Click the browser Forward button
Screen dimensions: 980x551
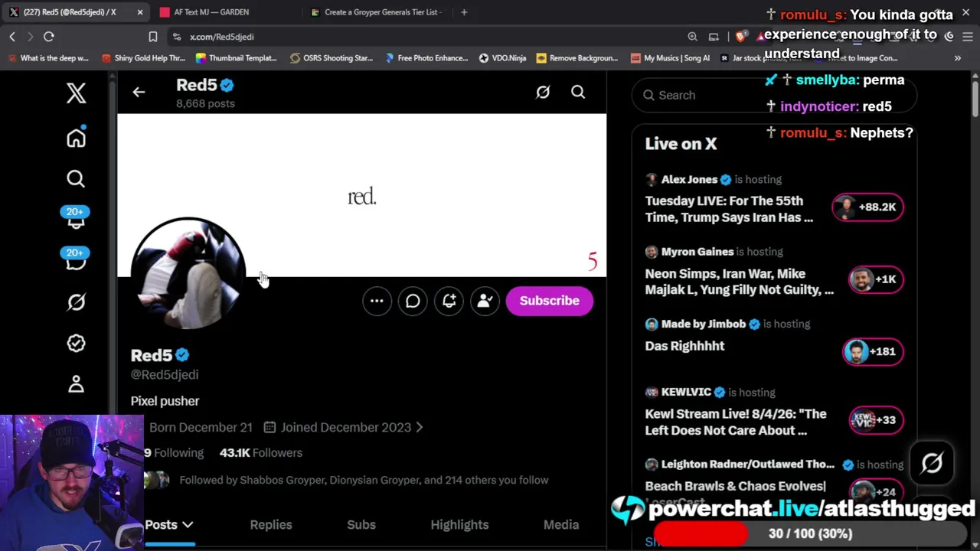point(30,37)
